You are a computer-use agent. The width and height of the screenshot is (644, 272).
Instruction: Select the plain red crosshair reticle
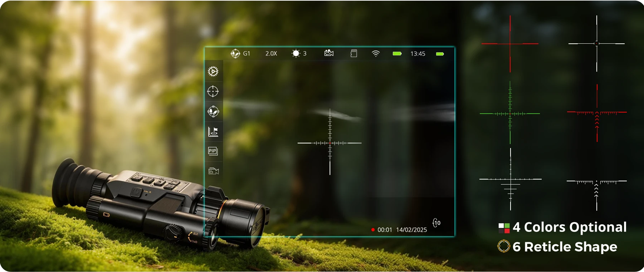(510, 44)
